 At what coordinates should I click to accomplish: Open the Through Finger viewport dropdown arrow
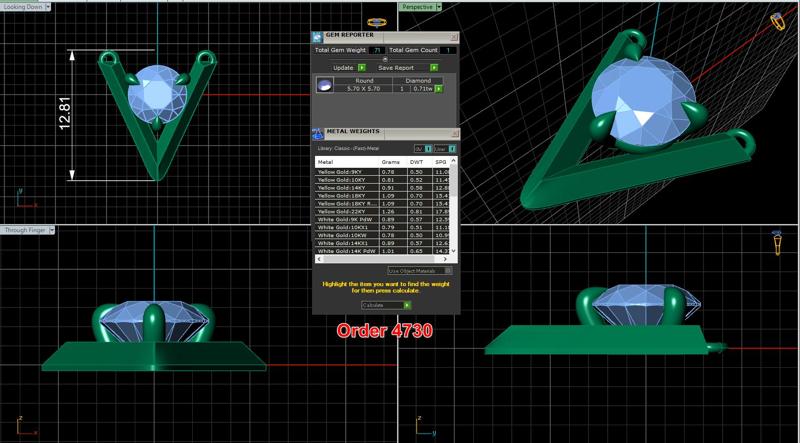[52, 230]
